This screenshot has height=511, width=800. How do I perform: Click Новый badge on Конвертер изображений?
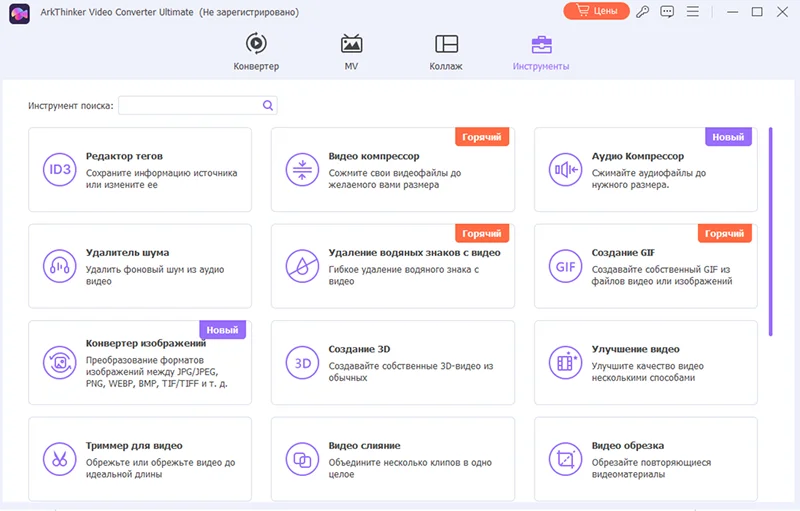222,330
